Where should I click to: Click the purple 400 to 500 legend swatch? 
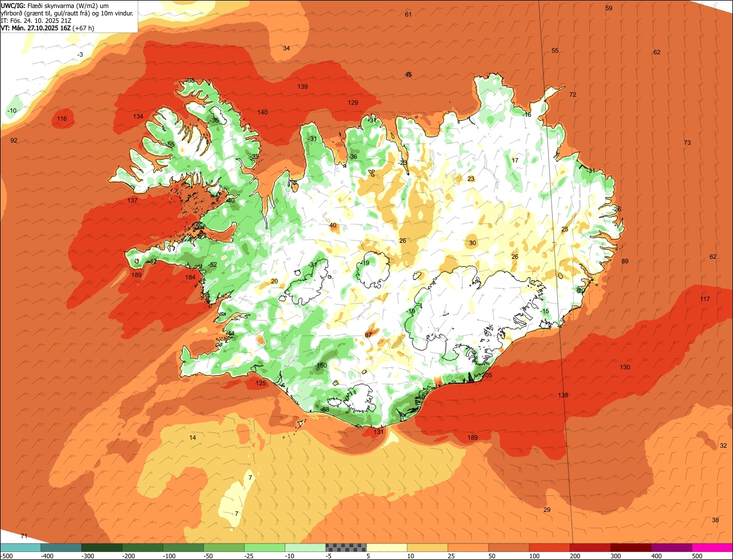(671, 547)
